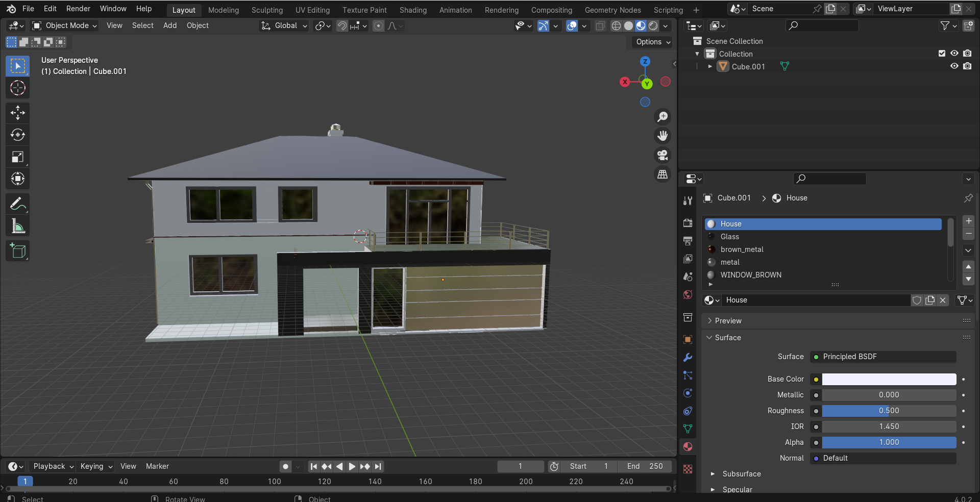Open the Object Mode dropdown
Viewport: 980px width, 502px height.
pos(63,26)
